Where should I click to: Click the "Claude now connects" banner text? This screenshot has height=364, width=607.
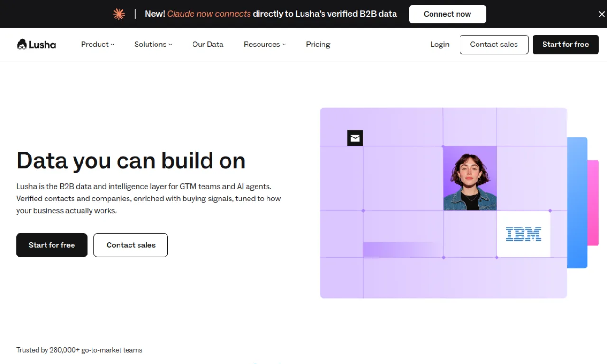[x=209, y=14]
